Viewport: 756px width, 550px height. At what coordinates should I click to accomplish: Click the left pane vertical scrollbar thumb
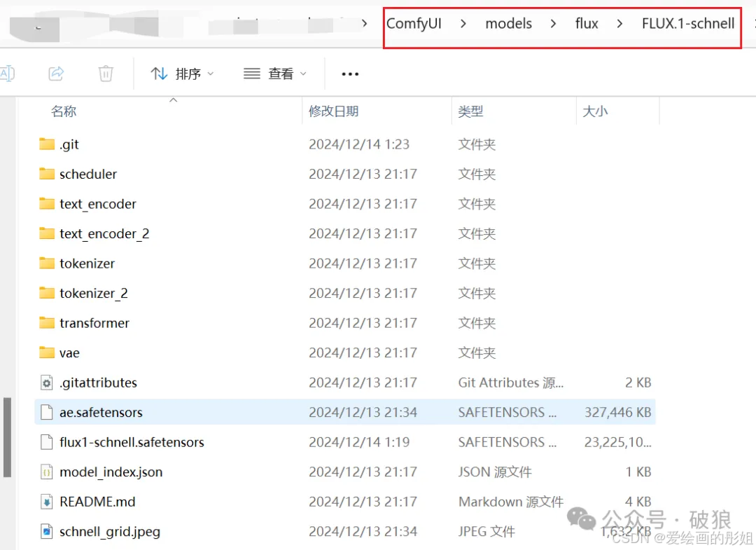7,437
